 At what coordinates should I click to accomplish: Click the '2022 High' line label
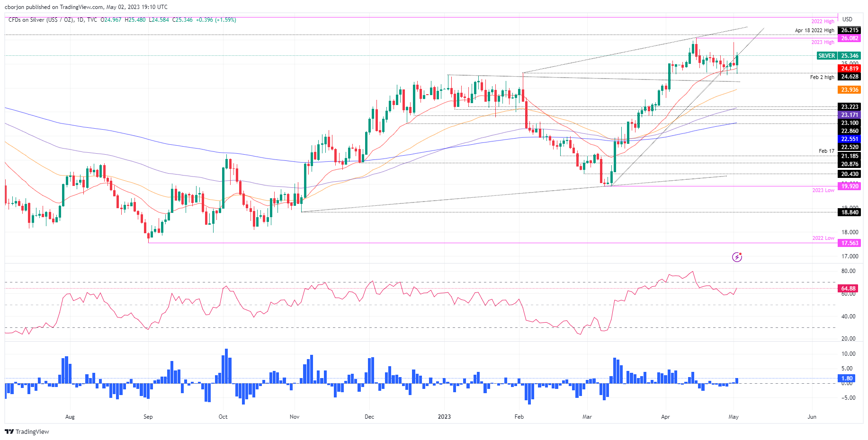point(823,22)
